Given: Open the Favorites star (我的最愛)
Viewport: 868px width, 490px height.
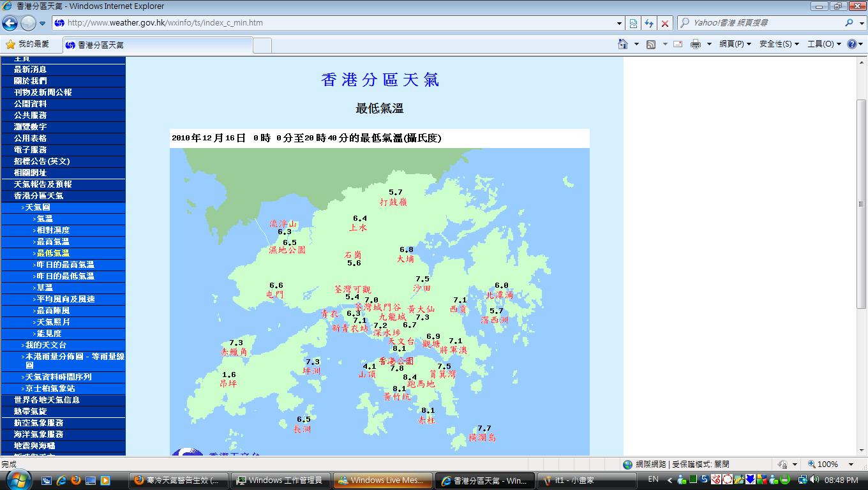Looking at the screenshot, I should click(27, 45).
